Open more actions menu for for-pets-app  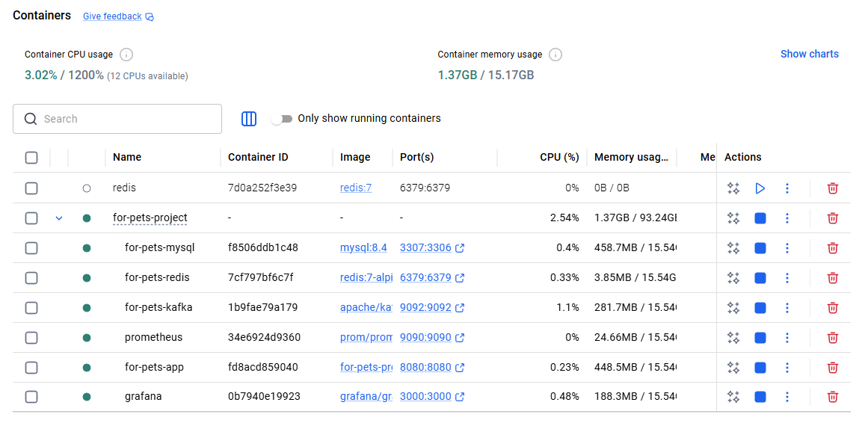pyautogui.click(x=787, y=367)
